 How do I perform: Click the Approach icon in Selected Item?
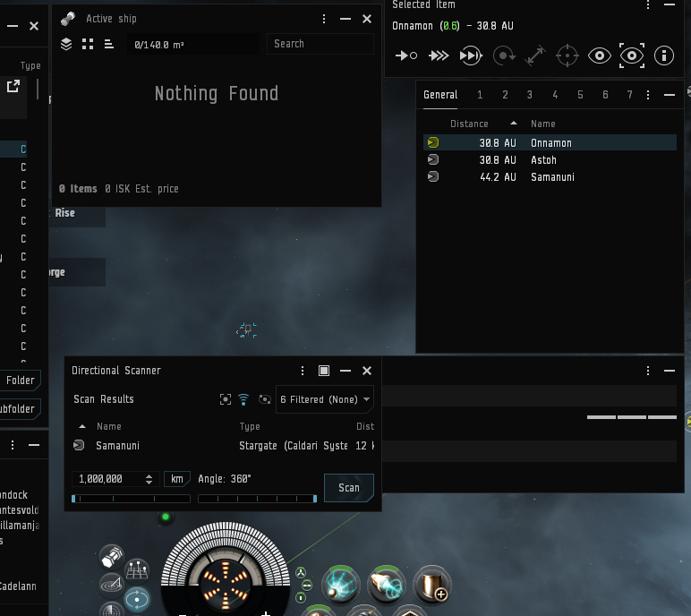click(405, 56)
